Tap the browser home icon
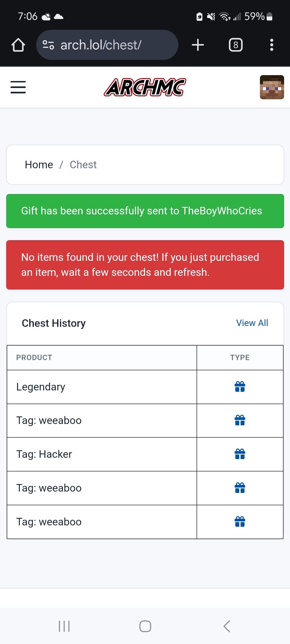The height and width of the screenshot is (644, 290). point(18,45)
